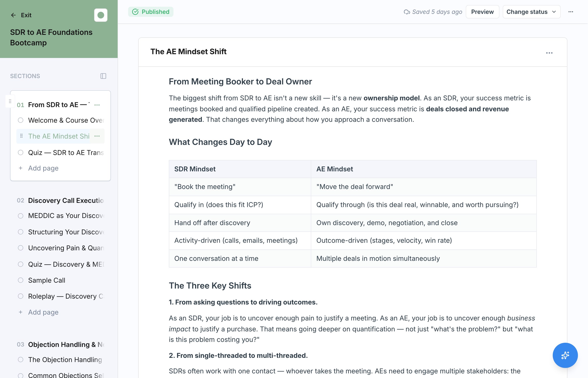588x378 pixels.
Task: Open section 01 ellipsis options menu
Action: 97,105
